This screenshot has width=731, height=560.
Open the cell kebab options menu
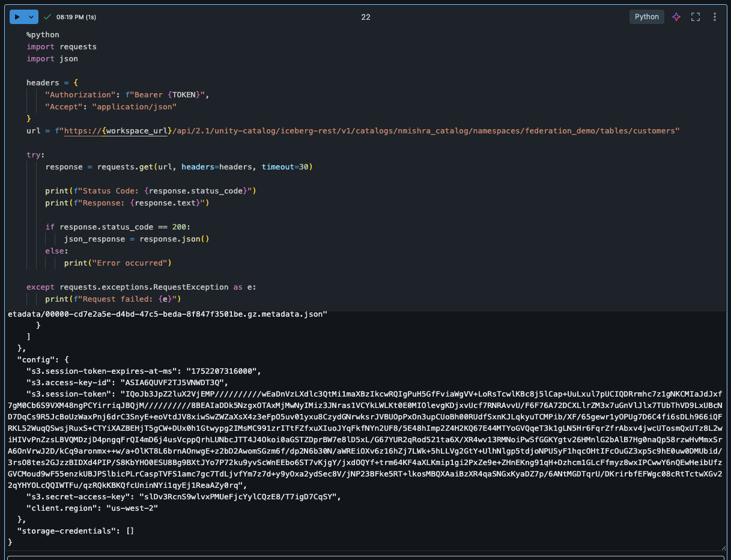715,17
